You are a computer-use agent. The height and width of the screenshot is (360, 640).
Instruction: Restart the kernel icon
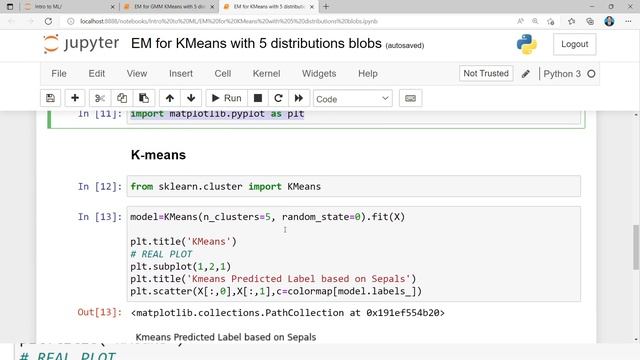click(278, 98)
